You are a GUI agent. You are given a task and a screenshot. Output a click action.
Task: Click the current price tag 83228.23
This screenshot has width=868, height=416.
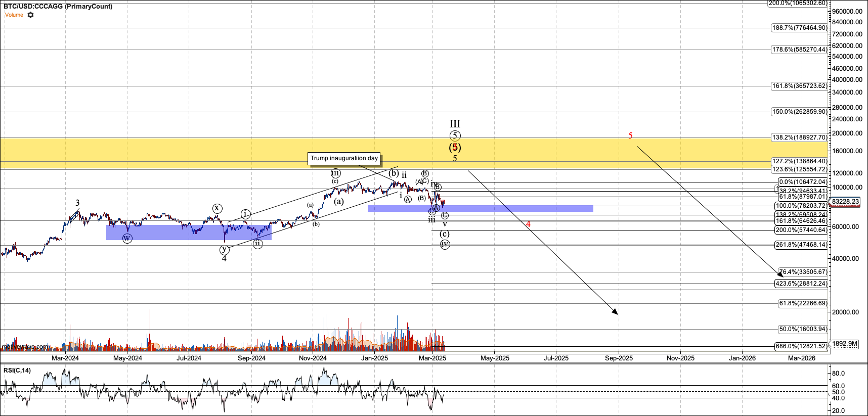click(x=845, y=201)
